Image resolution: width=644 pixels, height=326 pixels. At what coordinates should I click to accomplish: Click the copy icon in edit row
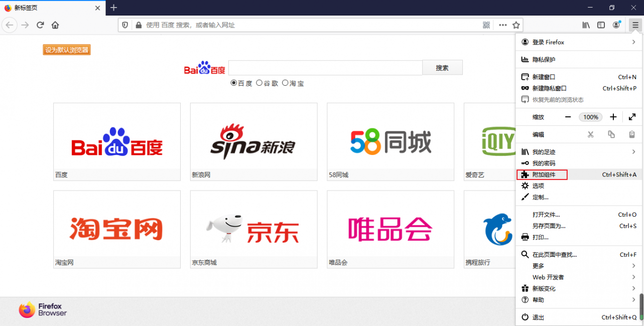(x=611, y=134)
